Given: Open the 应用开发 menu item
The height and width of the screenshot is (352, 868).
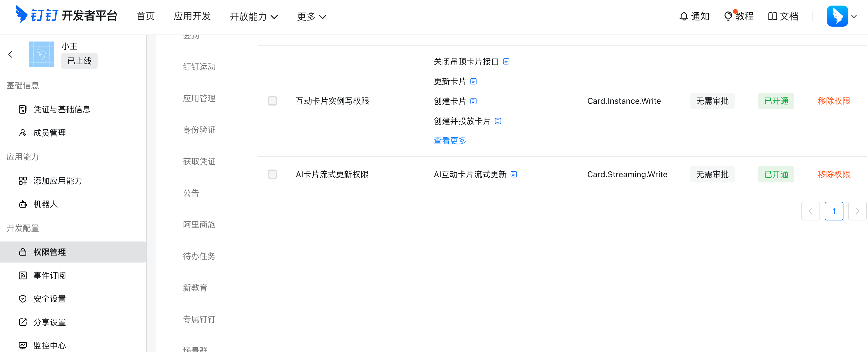Looking at the screenshot, I should [x=192, y=16].
